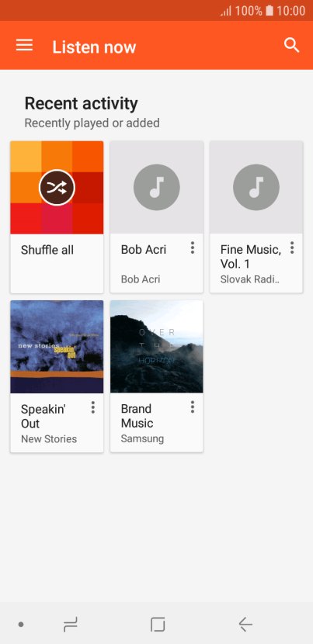Image resolution: width=313 pixels, height=644 pixels.
Task: Open the Bob Acri overflow menu
Action: [x=192, y=248]
